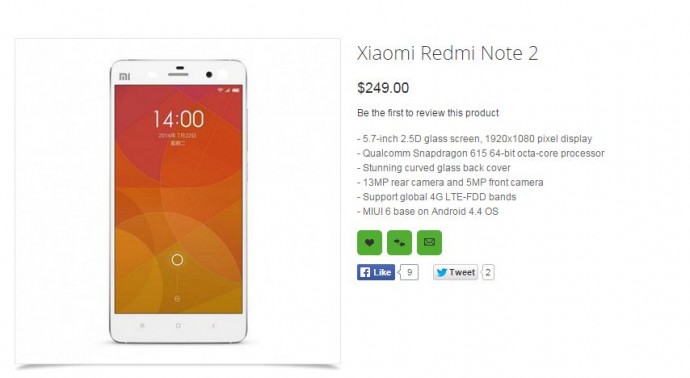The width and height of the screenshot is (690, 378).
Task: Tap the 14:00 clock on phone screen
Action: click(x=178, y=119)
